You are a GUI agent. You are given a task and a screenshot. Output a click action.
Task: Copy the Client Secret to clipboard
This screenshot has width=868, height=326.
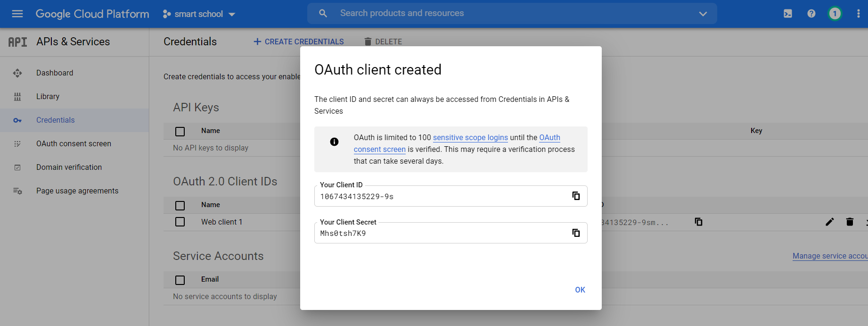576,233
